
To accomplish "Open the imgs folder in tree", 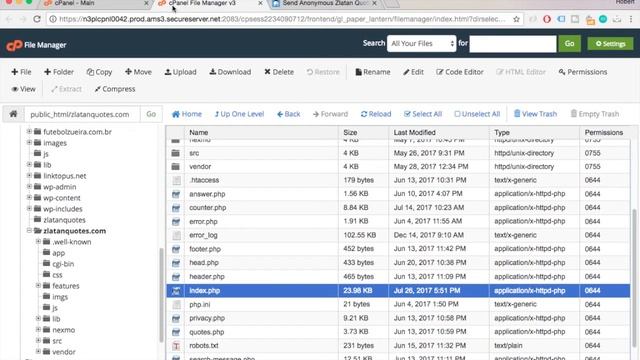I will [60, 297].
